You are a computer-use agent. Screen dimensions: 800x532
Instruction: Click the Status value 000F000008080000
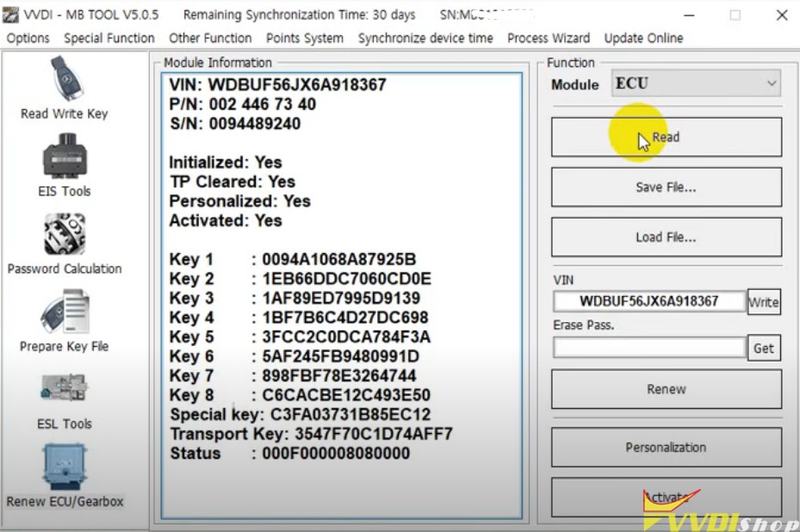(x=336, y=453)
